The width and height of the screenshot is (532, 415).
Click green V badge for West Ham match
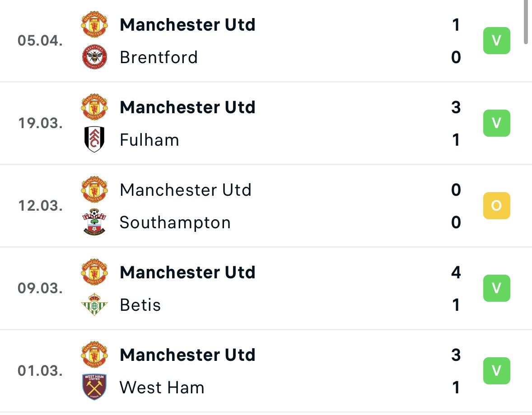pos(496,371)
